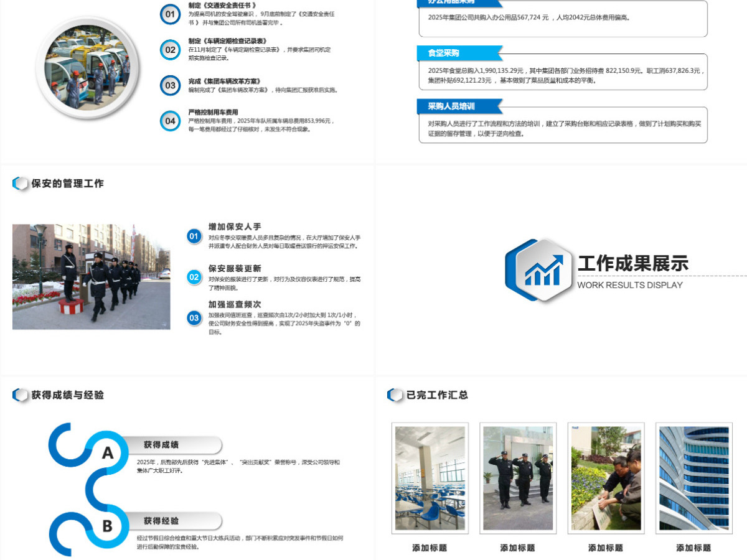Click the WORK RESULTS DISPLAY subtitle
747x560 pixels.
630,285
